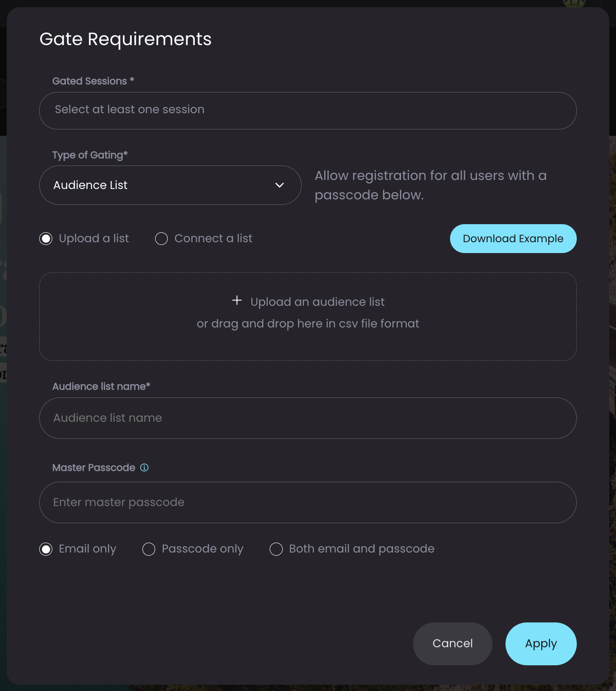Select the Upload a list radio button
The image size is (616, 691).
(46, 239)
